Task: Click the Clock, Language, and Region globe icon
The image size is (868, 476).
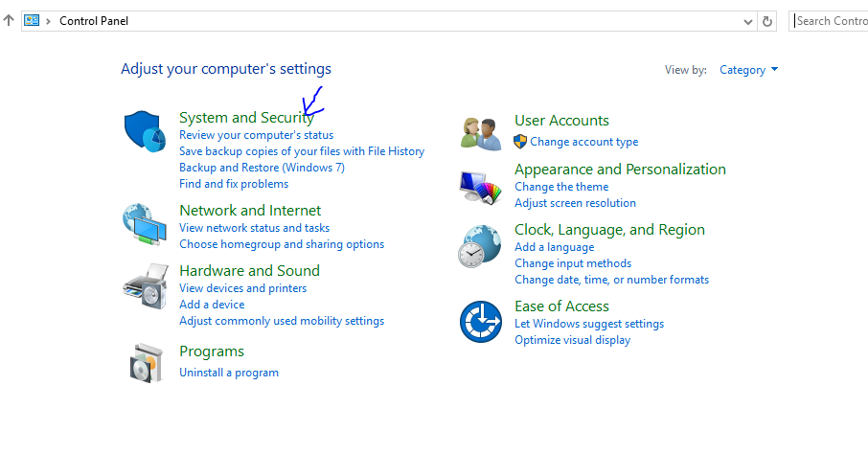Action: point(480,246)
